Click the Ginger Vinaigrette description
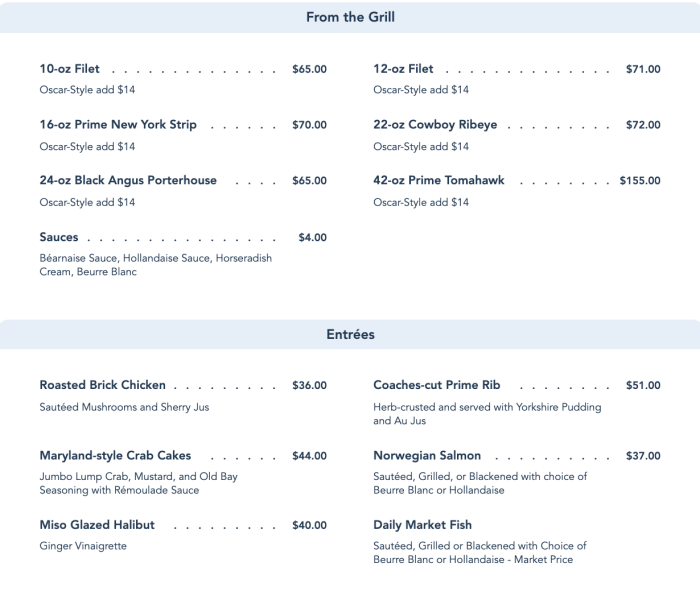Screen dimensions: 700x596 point(83,546)
